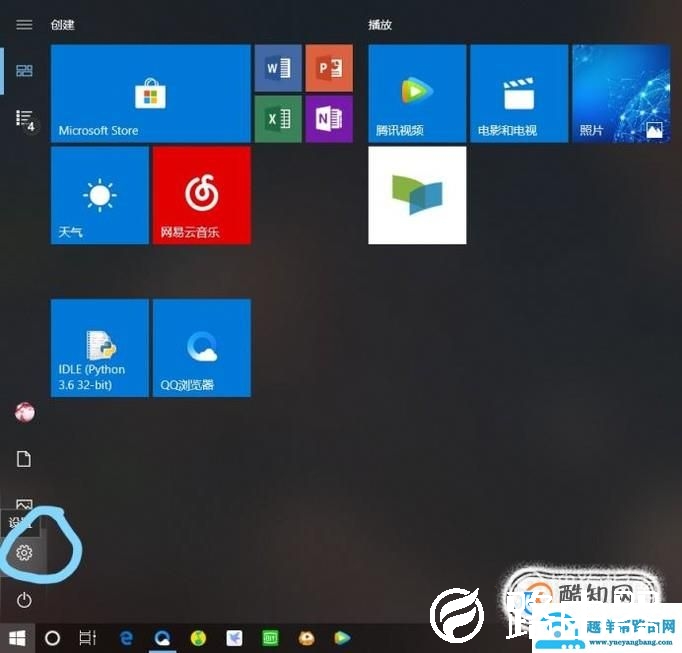Open the user account avatar

25,412
